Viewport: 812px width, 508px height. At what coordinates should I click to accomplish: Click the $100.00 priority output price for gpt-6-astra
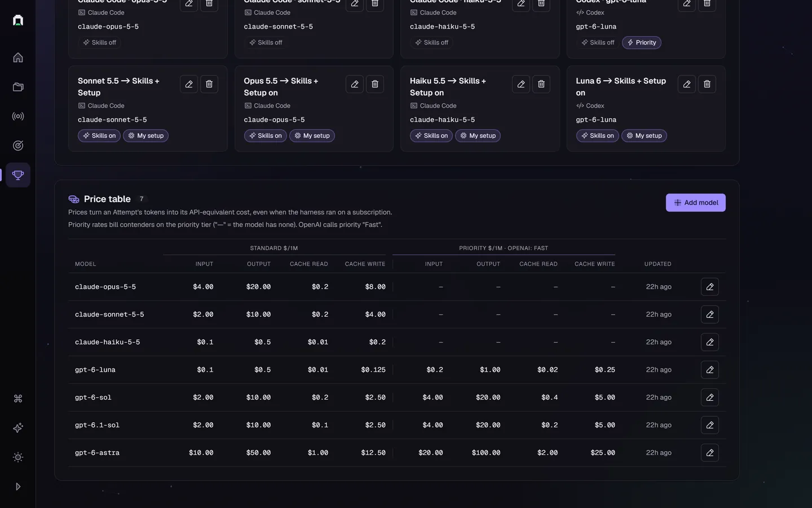point(486,453)
